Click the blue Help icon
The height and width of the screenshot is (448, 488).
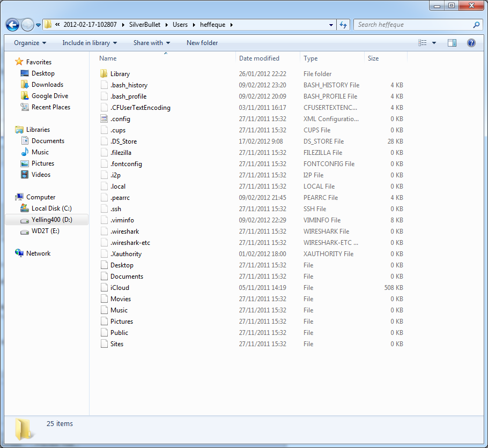tap(471, 43)
